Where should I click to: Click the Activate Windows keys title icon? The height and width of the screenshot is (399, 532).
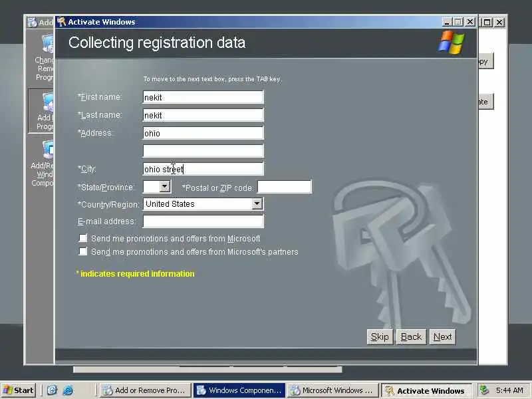(61, 22)
